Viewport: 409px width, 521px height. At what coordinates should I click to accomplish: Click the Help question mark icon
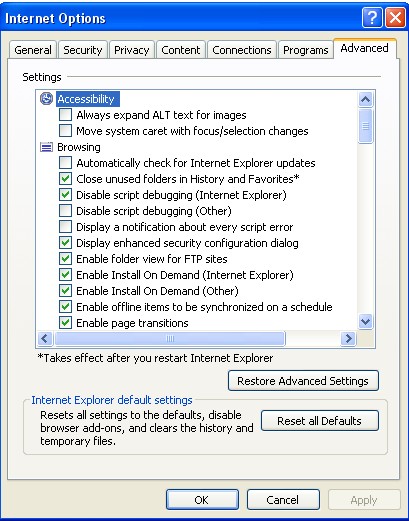[x=372, y=18]
